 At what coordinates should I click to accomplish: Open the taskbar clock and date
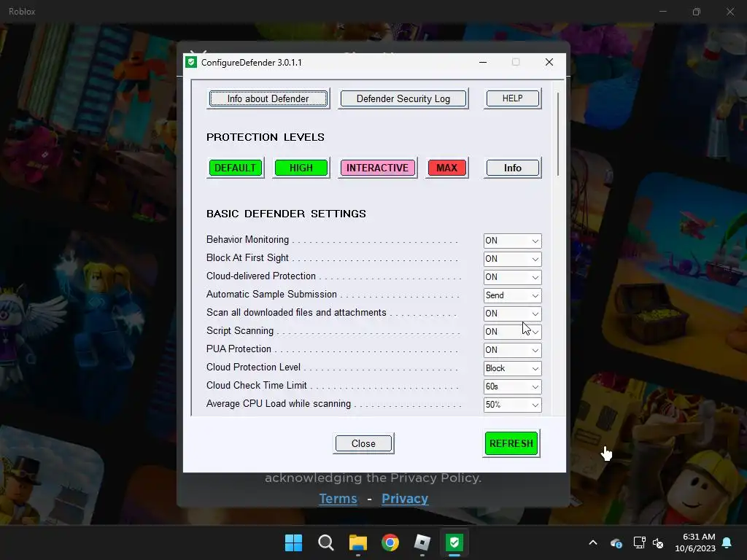pyautogui.click(x=695, y=542)
